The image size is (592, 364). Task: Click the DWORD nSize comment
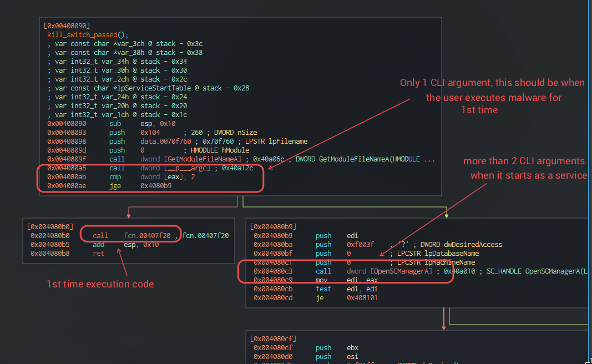pyautogui.click(x=236, y=133)
